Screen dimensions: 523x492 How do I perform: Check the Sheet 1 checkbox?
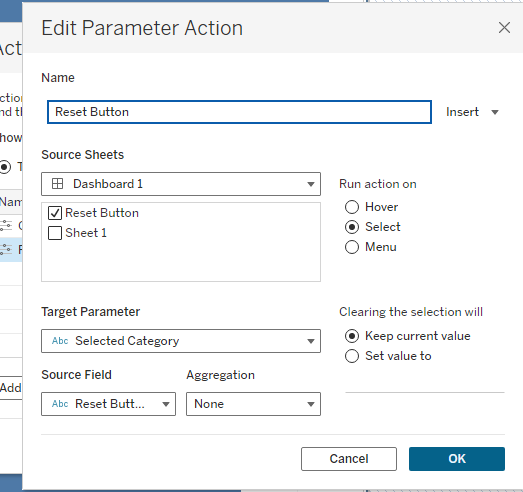click(x=55, y=233)
